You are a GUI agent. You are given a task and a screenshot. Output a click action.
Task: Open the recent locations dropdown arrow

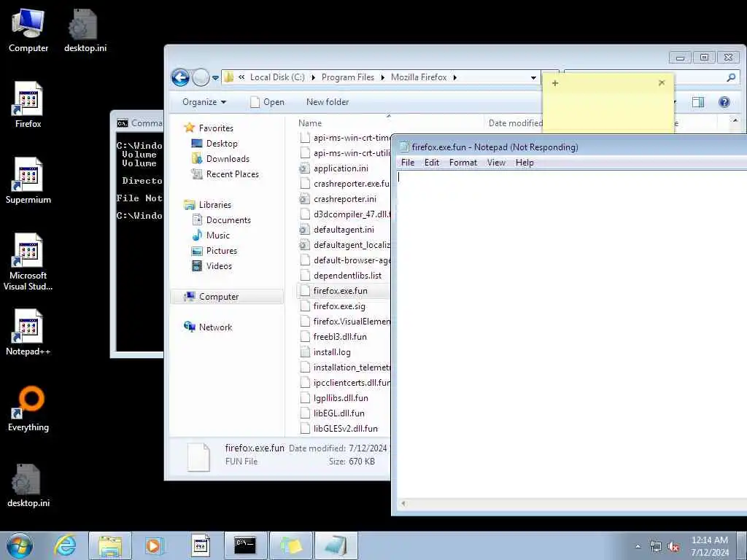pos(215,77)
